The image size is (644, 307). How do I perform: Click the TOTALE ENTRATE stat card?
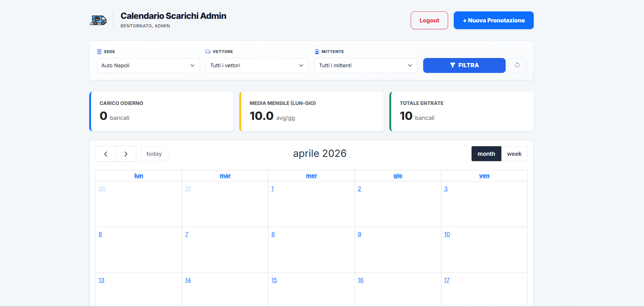click(x=462, y=112)
